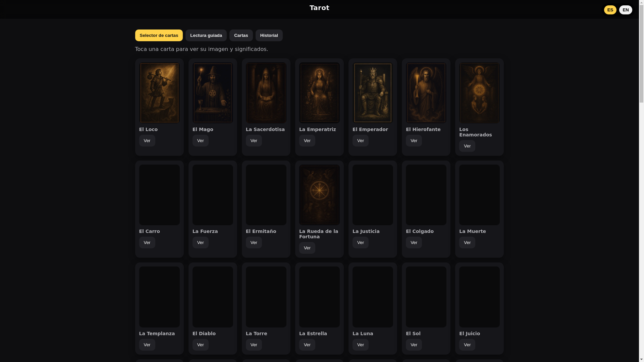Click Ver under El Diablo
The height and width of the screenshot is (362, 644).
click(200, 345)
